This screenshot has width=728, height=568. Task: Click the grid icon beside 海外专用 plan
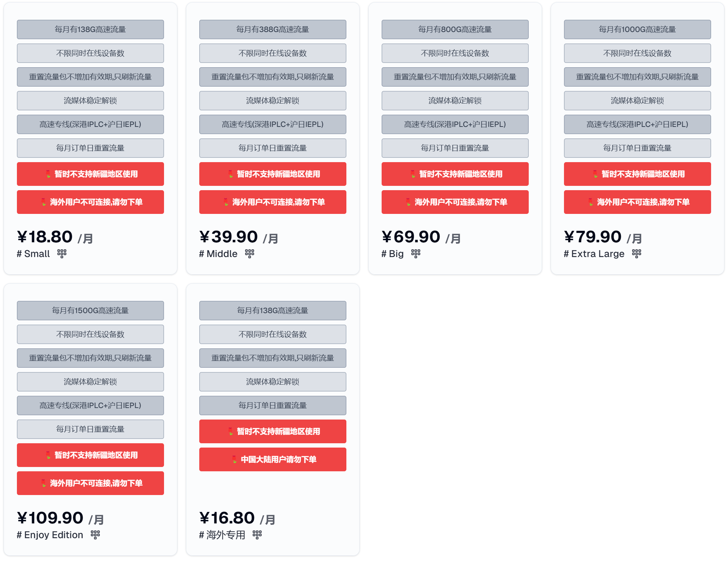[x=257, y=535]
